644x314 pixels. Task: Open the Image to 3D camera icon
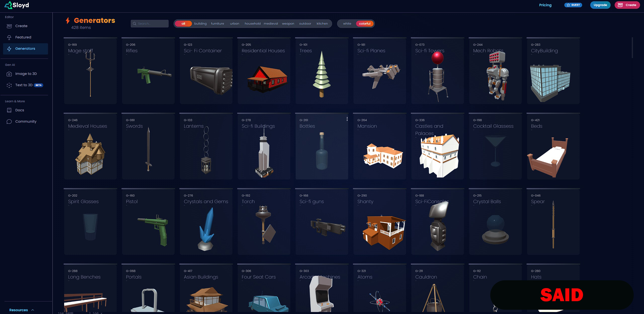9,74
